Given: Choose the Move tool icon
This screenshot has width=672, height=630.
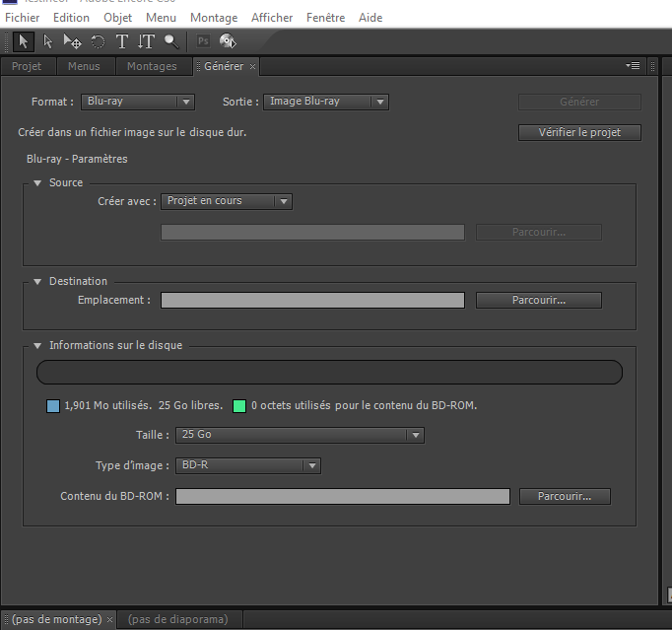Looking at the screenshot, I should [x=72, y=41].
